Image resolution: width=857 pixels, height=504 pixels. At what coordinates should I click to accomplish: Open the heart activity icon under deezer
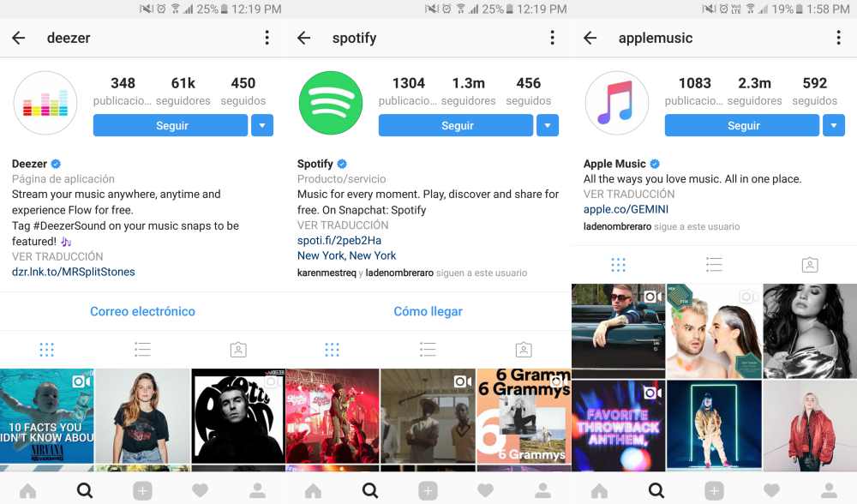200,490
